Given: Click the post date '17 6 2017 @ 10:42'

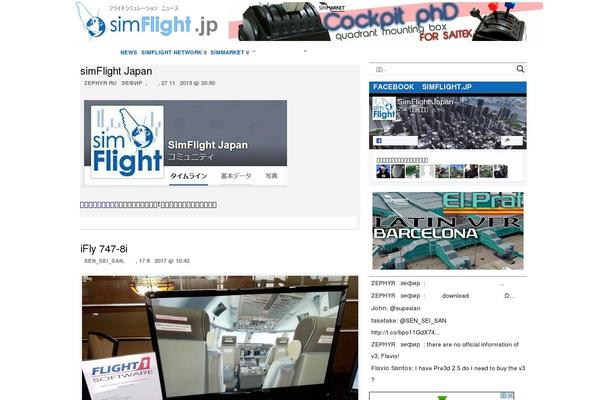Looking at the screenshot, I should [x=164, y=261].
